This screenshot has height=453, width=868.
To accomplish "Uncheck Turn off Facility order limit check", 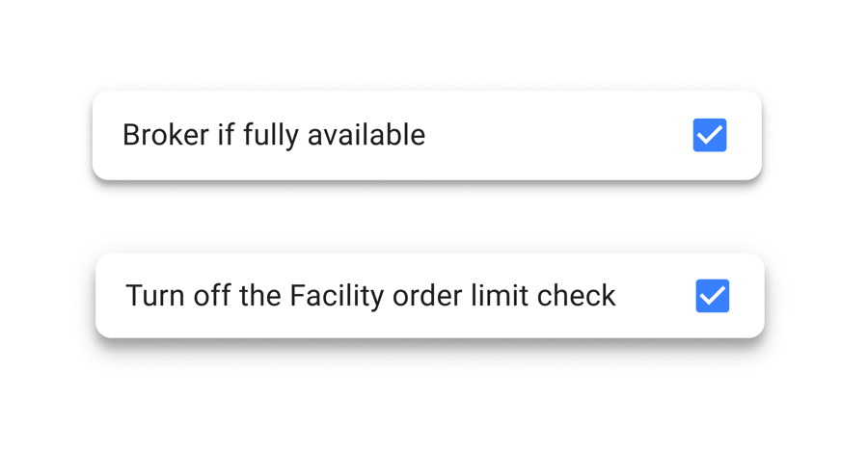I will point(713,296).
